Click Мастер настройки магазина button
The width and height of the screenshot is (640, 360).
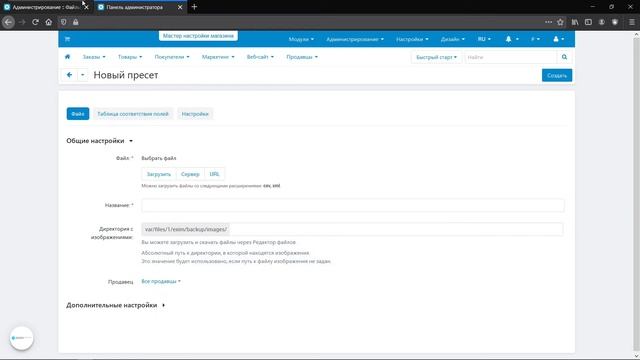198,36
